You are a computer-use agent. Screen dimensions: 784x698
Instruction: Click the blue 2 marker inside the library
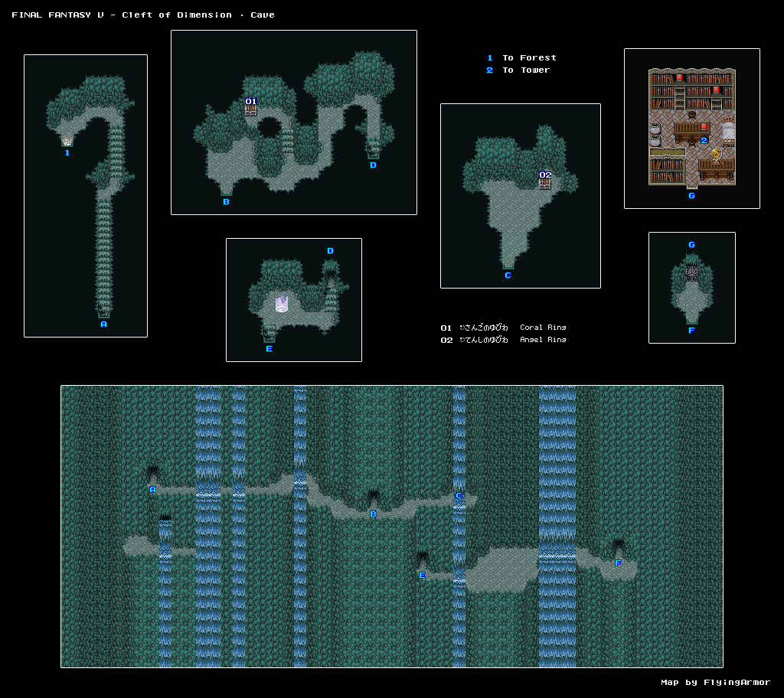pyautogui.click(x=704, y=141)
